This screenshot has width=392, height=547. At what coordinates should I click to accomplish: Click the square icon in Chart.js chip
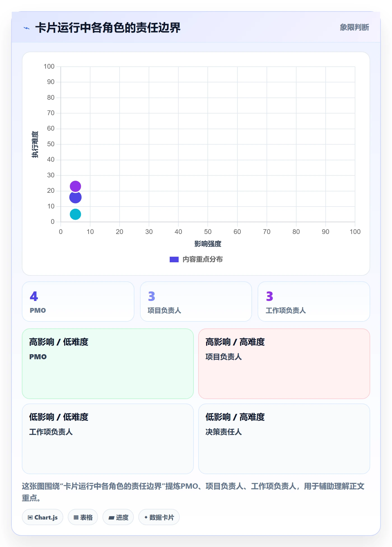pyautogui.click(x=30, y=518)
